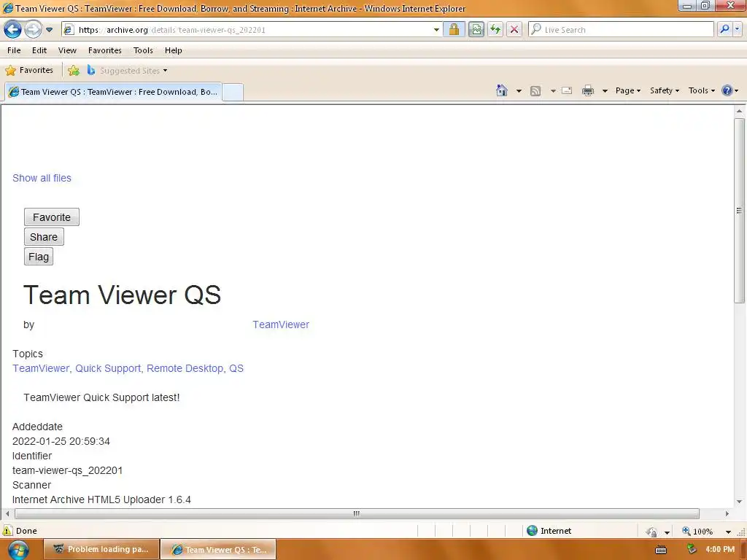
Task: Expand the zoom level dropdown arrow
Action: 729,532
